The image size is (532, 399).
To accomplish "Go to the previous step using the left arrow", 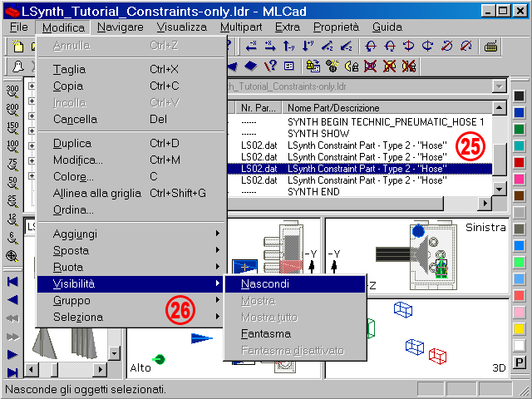I will [x=12, y=299].
